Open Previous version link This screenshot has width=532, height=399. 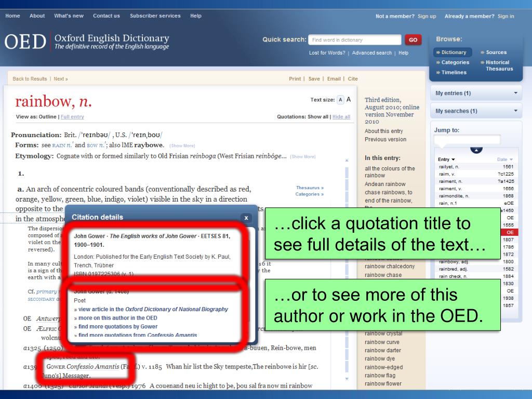click(385, 139)
